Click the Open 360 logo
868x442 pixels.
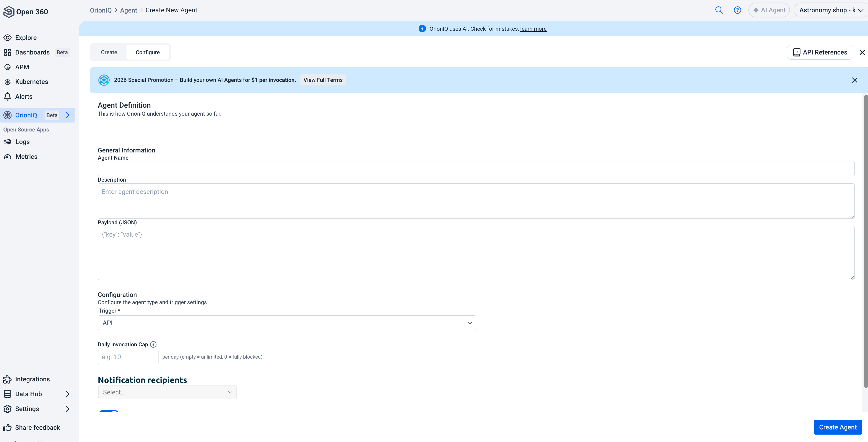[26, 12]
